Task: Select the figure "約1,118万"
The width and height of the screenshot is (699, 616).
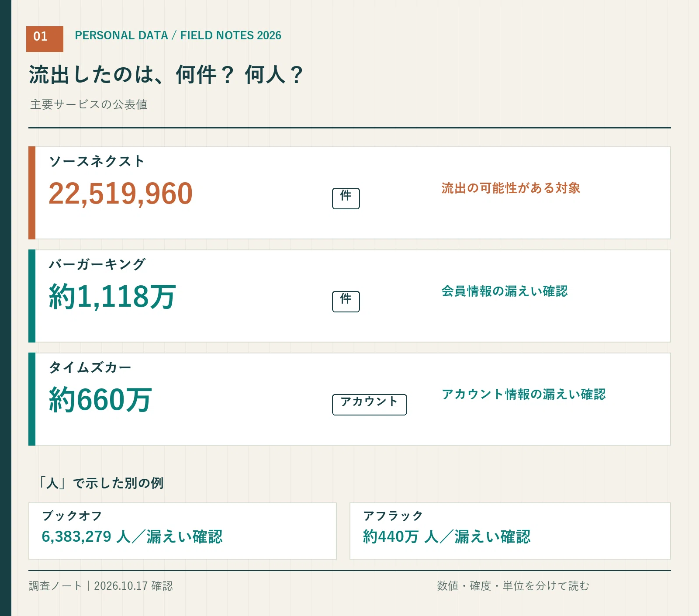Action: (112, 297)
